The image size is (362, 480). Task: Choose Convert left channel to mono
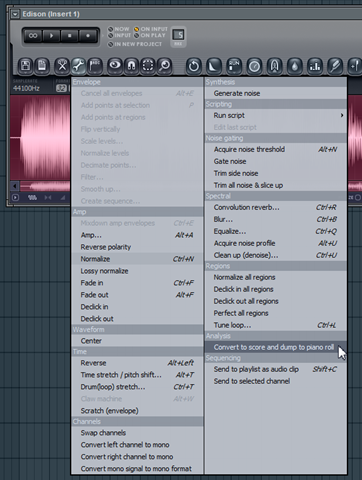(137, 445)
